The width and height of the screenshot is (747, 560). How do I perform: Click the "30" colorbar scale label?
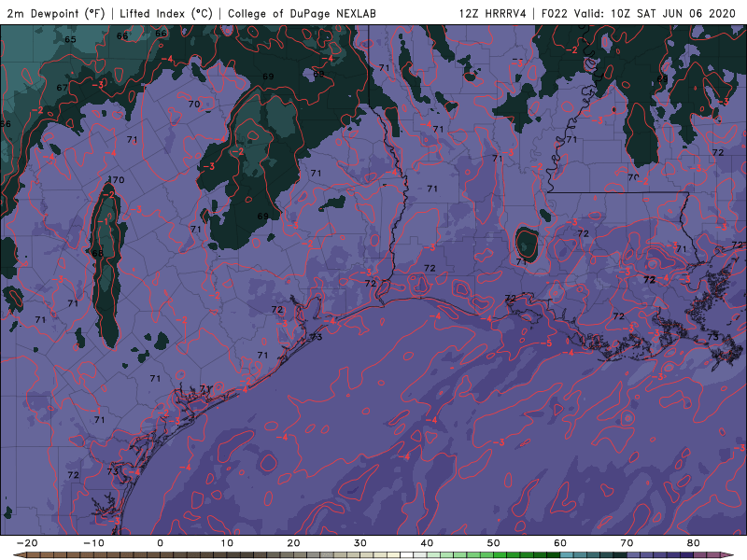tap(360, 543)
